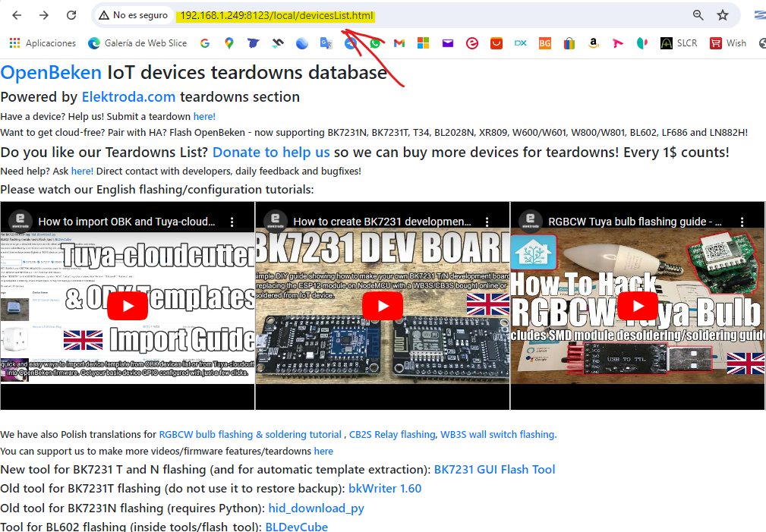Play the BK7231 Dev Board video
Screen dimensions: 766x532
383,306
